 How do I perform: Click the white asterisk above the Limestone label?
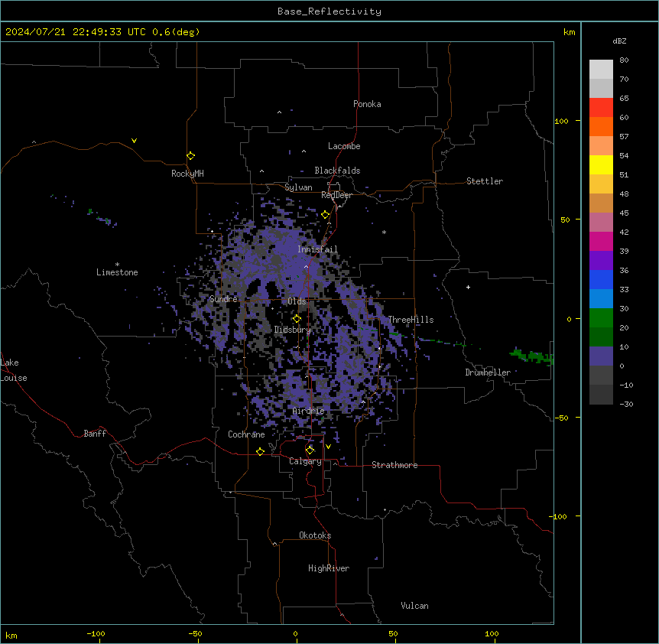point(117,265)
